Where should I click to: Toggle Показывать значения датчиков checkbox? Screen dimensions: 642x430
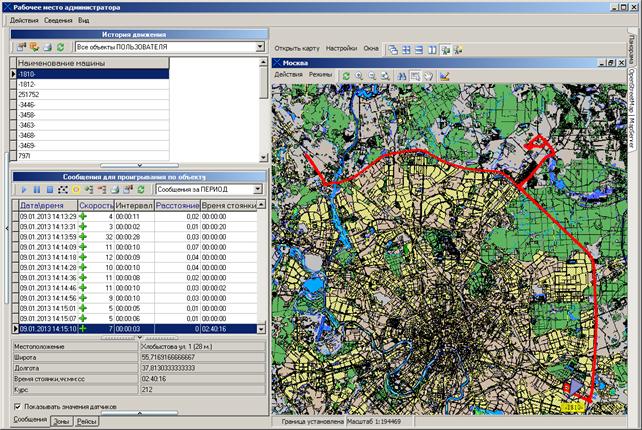pos(17,406)
